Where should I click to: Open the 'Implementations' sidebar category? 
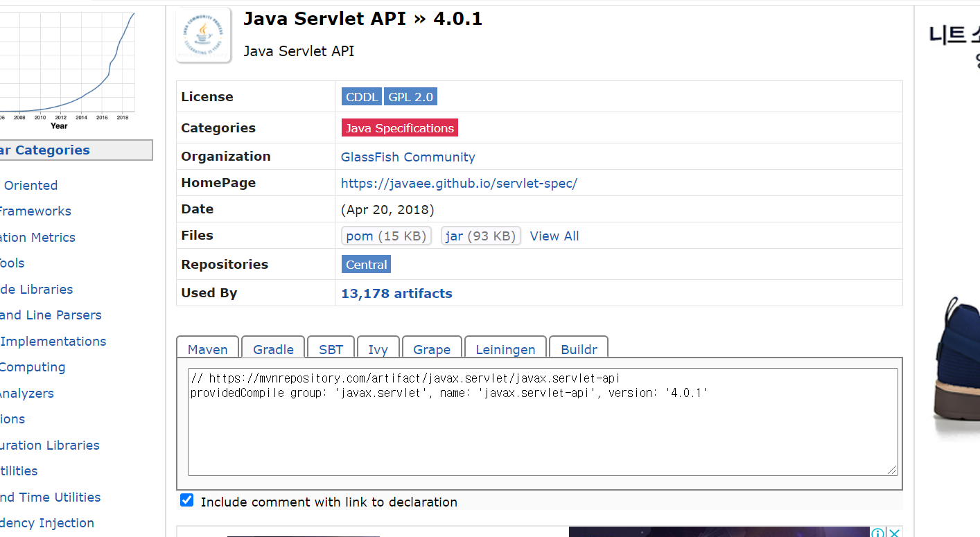click(x=53, y=342)
